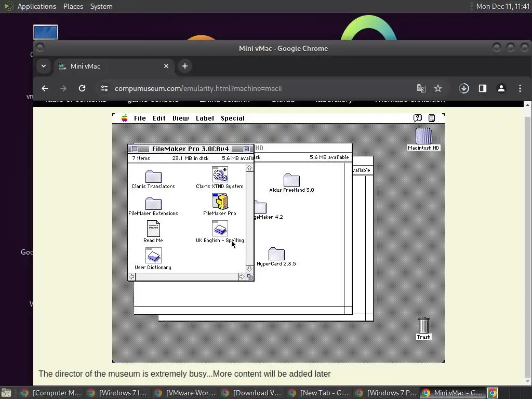Select the Claris XTND System icon
This screenshot has width=532, height=399.
tap(220, 175)
